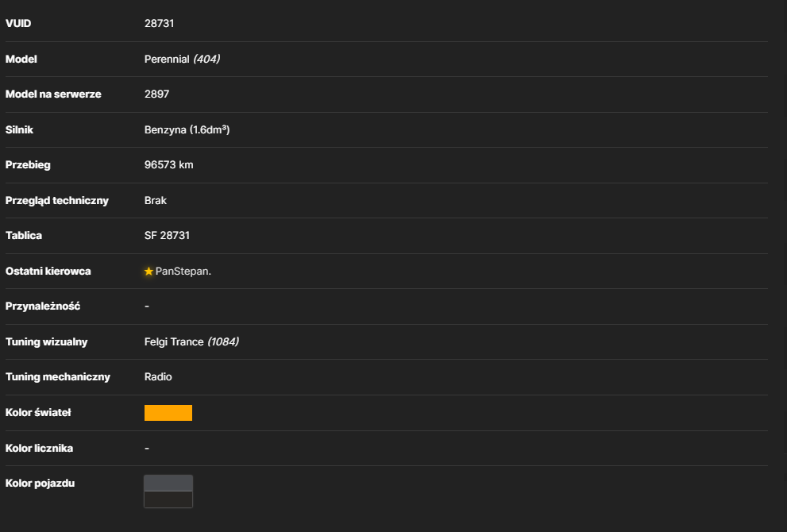Click the VUID value 28731

[159, 24]
